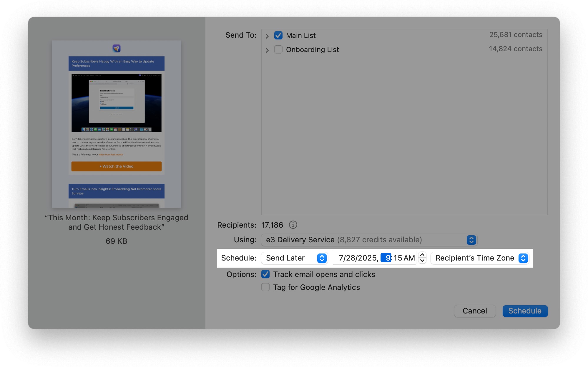
Task: Select the highlighted hour field in schedule time
Action: pos(386,258)
